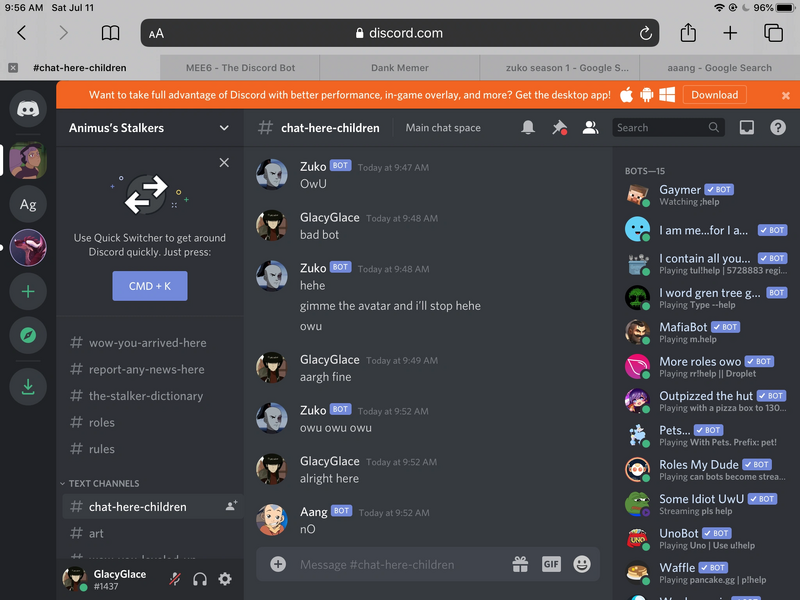Open Discord home direct messages icon
The width and height of the screenshot is (800, 600).
(x=28, y=108)
